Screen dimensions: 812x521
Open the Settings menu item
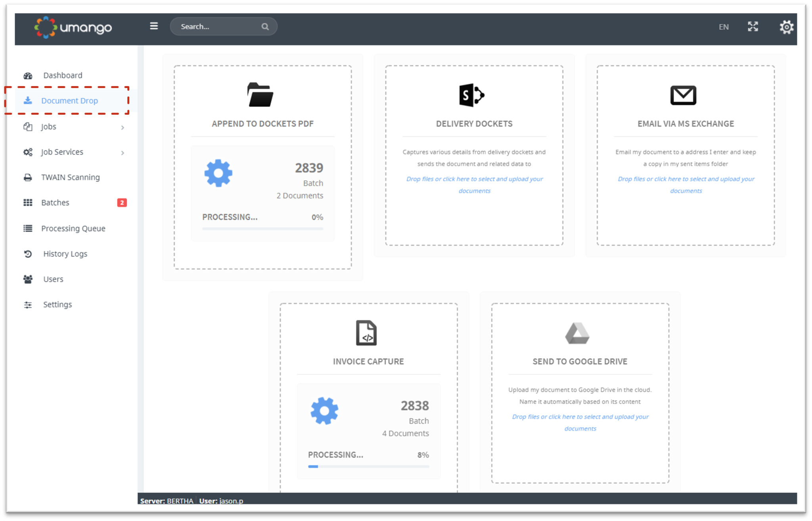(57, 304)
